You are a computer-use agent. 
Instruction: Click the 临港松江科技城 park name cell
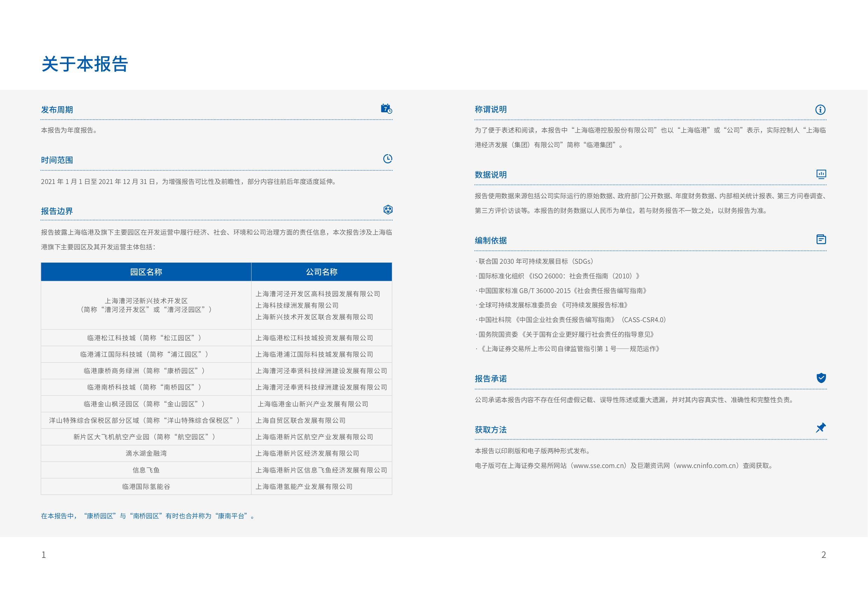tap(146, 338)
